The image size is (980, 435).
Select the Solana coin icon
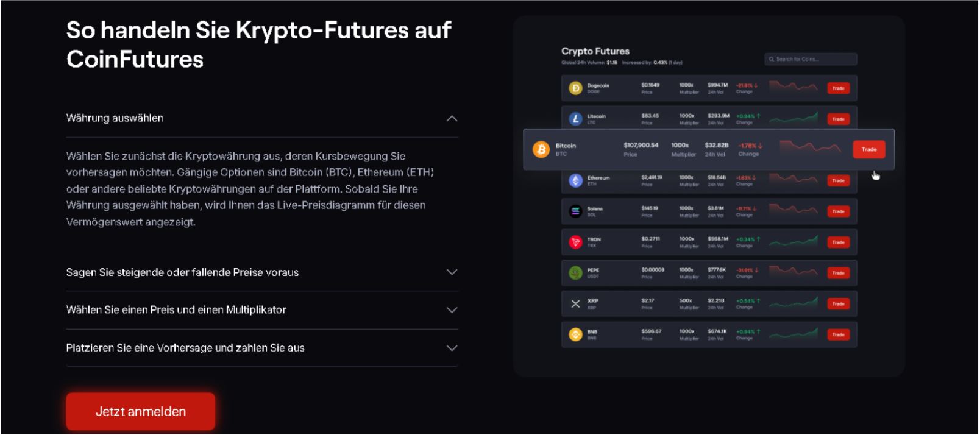pyautogui.click(x=575, y=211)
